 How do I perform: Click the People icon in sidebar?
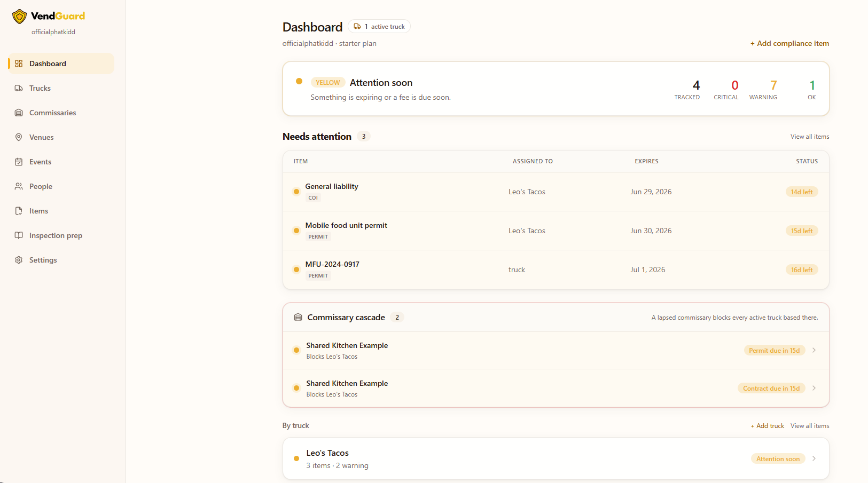19,186
